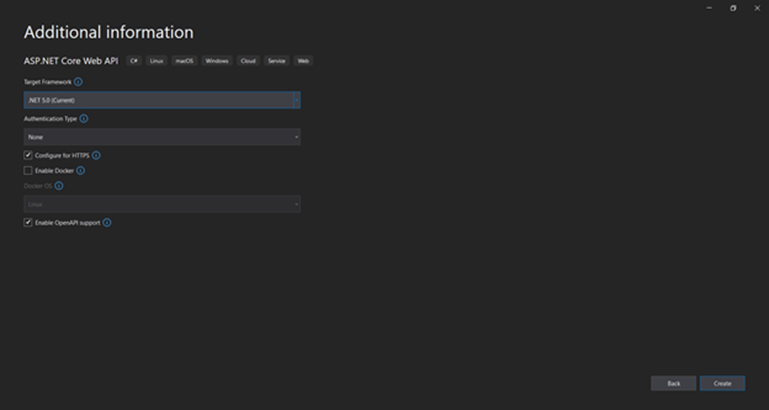The height and width of the screenshot is (410, 769).
Task: Click the Docker OS info icon
Action: coord(59,186)
